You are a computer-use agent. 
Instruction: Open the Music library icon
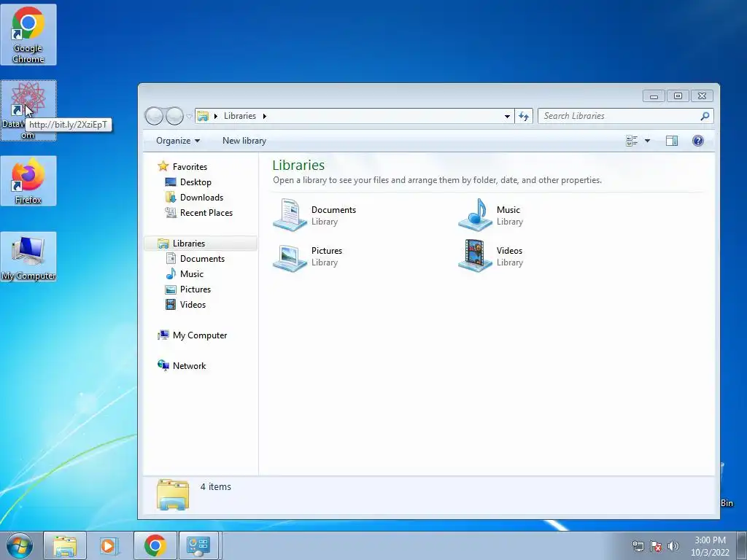[475, 215]
